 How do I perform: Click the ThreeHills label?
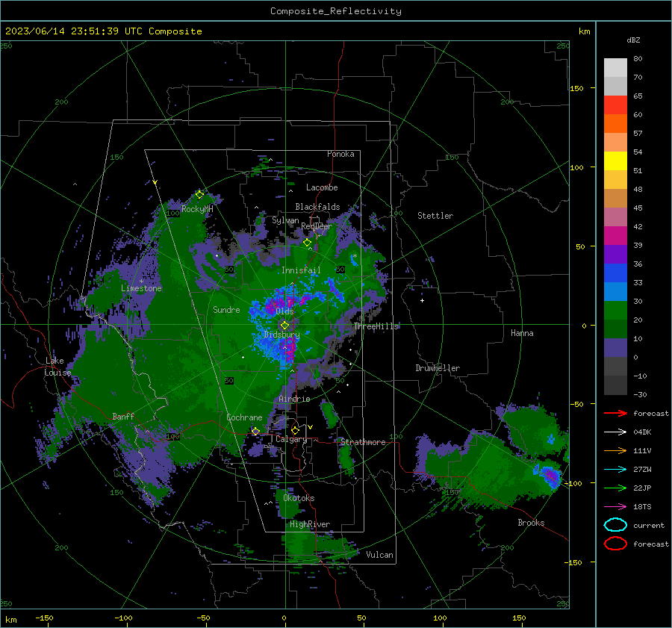click(376, 326)
